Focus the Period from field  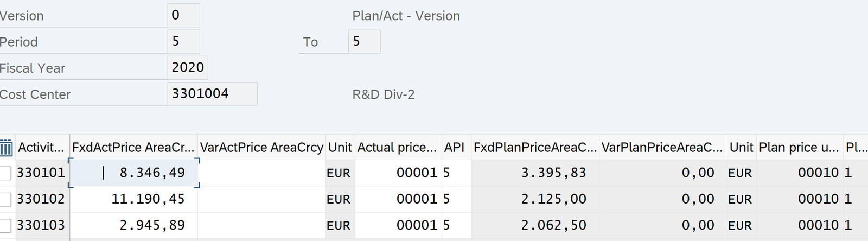183,41
